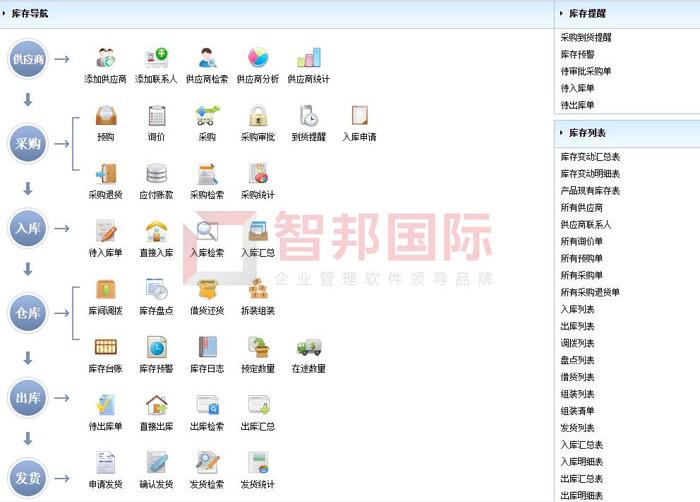Screen dimensions: 700x502
Task: Open the 库存变动明细表 link
Action: point(590,174)
